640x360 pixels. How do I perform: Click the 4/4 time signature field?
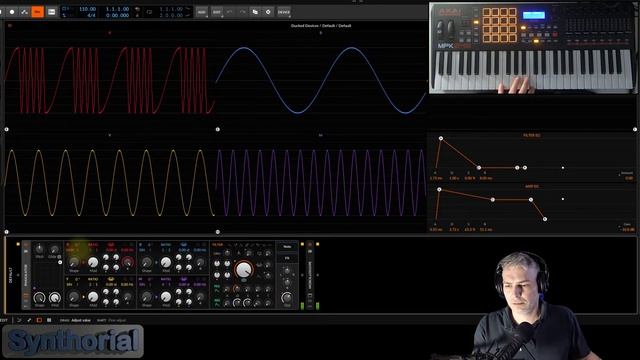(91, 16)
